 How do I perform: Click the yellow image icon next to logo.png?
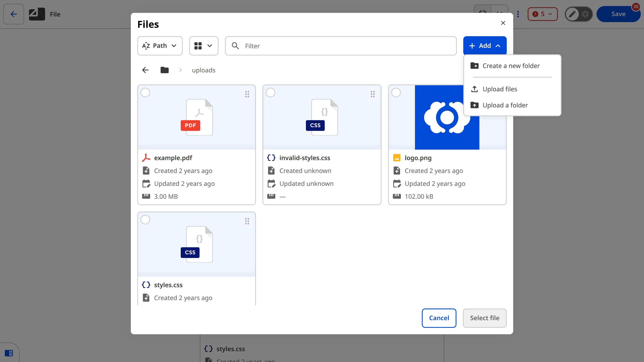pyautogui.click(x=397, y=158)
